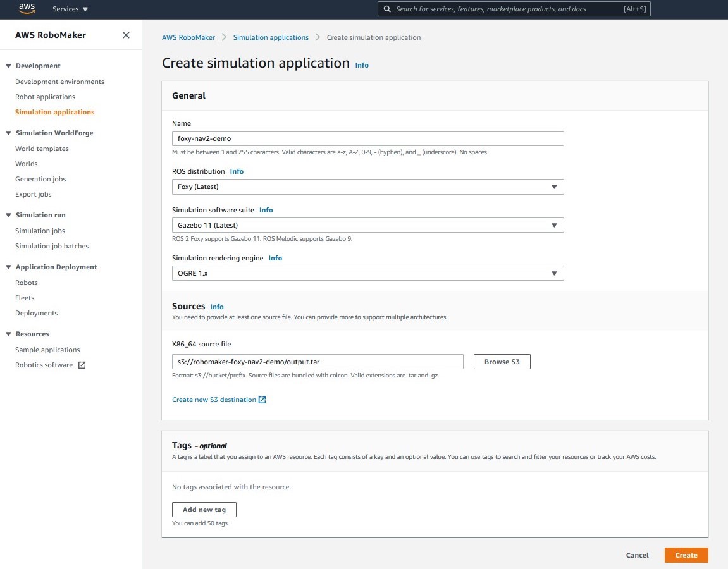Open the Simulation software suite dropdown

(x=367, y=225)
